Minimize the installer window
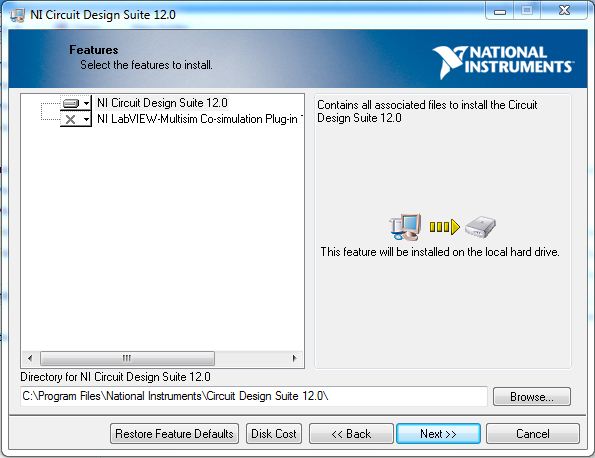 click(500, 11)
